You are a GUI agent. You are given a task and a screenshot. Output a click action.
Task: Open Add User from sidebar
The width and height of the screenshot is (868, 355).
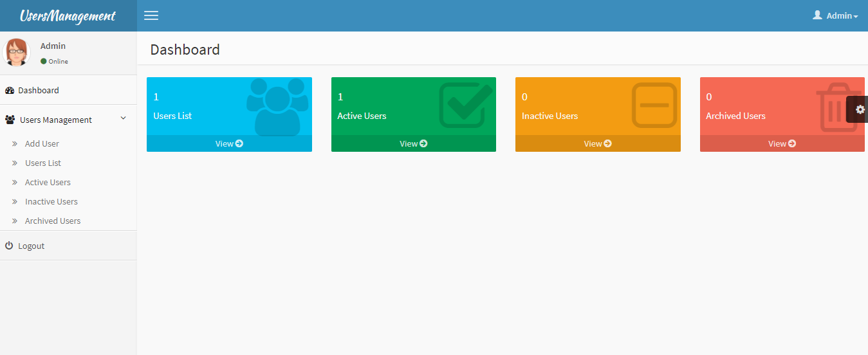pyautogui.click(x=42, y=143)
